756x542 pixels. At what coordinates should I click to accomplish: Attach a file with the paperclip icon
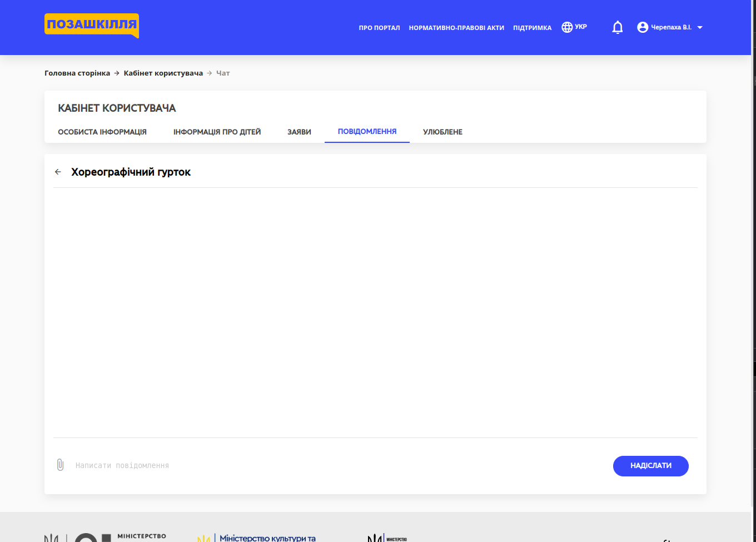pyautogui.click(x=59, y=465)
